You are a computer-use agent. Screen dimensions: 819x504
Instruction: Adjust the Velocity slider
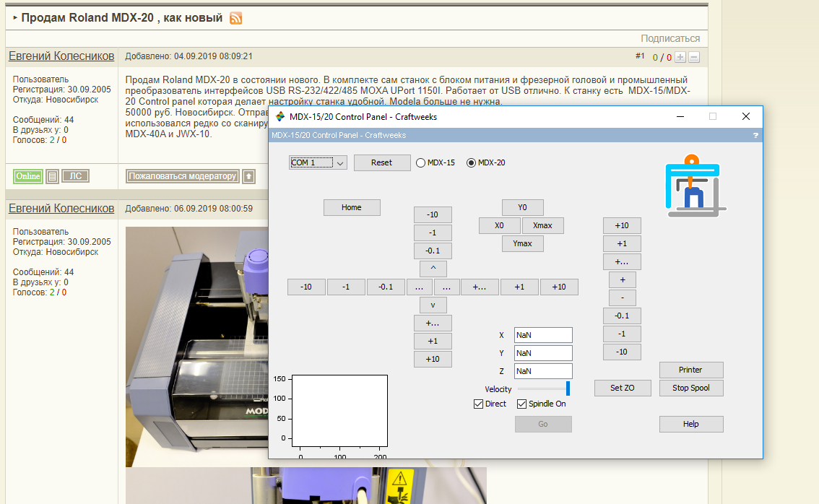(x=543, y=388)
